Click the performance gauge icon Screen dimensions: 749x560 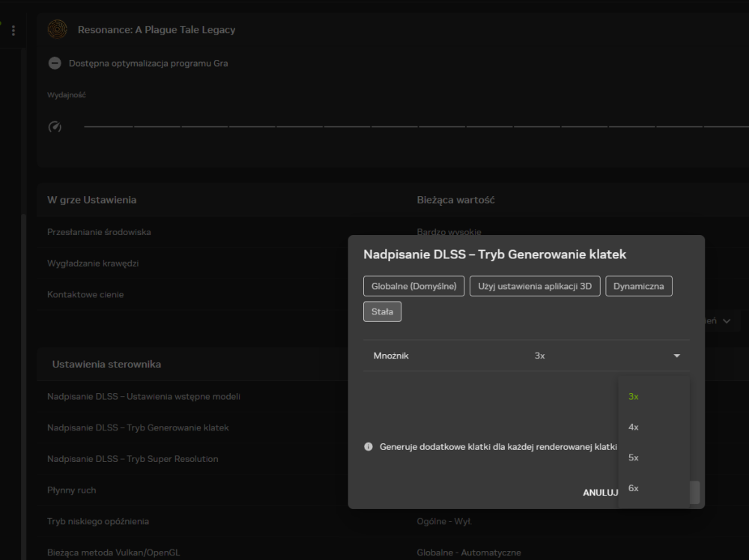coord(55,127)
